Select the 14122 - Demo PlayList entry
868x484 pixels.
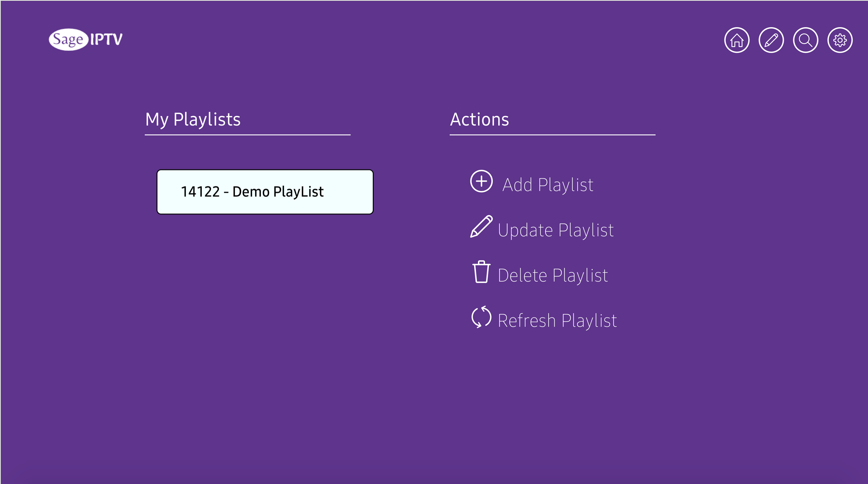click(265, 192)
